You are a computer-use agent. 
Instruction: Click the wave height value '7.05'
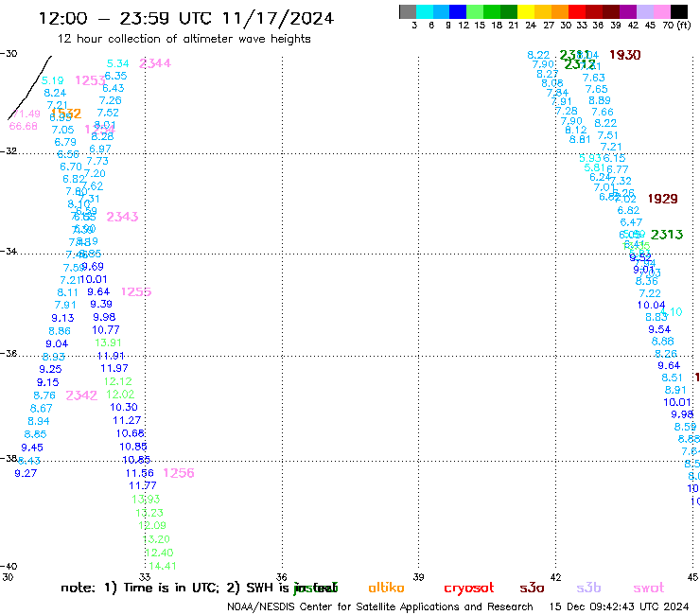click(x=62, y=130)
